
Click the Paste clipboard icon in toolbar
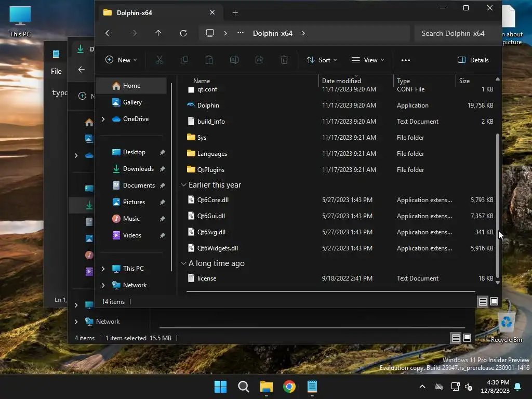pos(209,60)
